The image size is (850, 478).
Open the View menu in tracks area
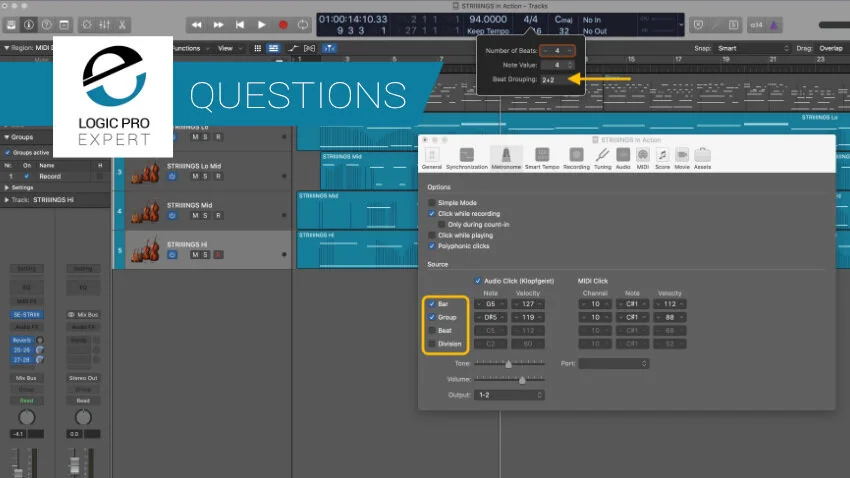point(229,48)
